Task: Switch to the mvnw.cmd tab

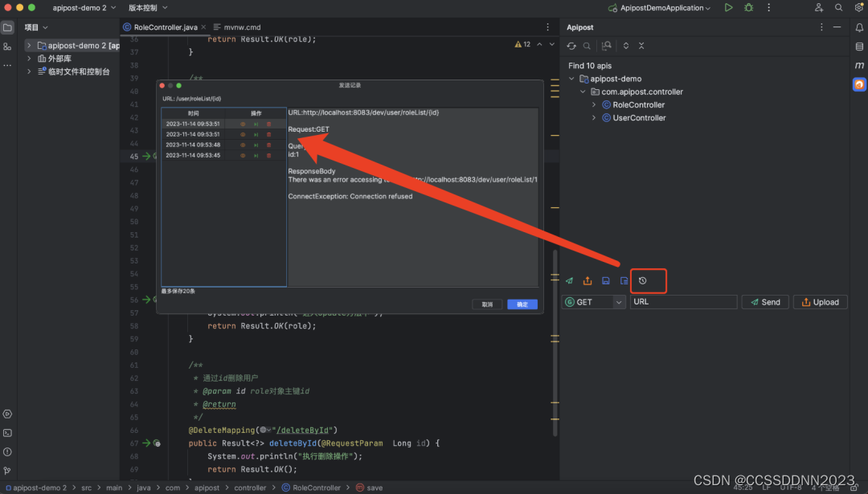Action: point(237,27)
